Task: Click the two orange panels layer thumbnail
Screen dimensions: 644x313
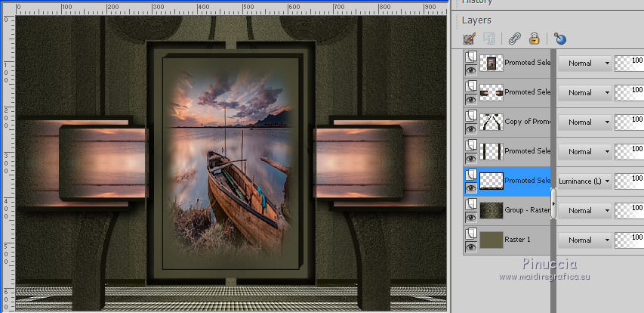Action: coord(491,93)
